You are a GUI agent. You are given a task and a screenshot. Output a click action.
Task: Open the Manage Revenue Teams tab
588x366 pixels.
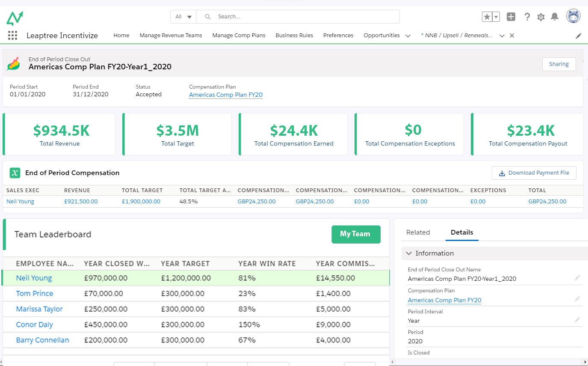[171, 36]
